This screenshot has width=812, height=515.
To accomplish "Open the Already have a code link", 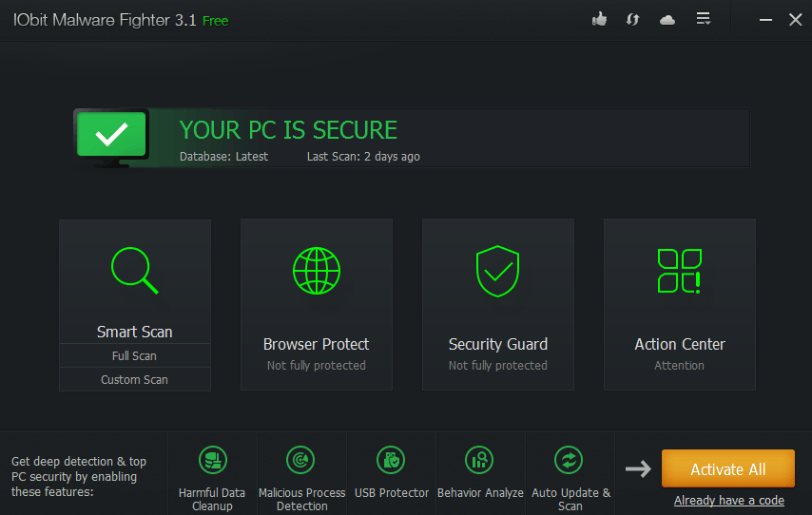I will [x=728, y=501].
